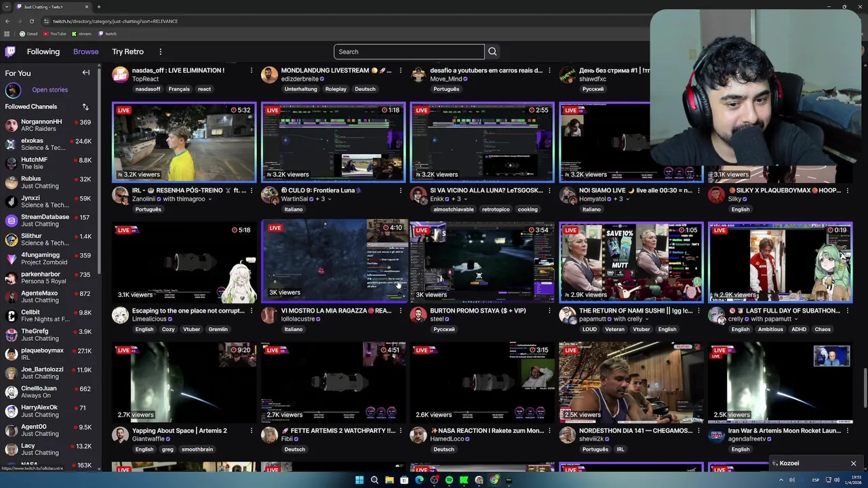Click the Twitch search input field
868x488 pixels.
point(409,52)
